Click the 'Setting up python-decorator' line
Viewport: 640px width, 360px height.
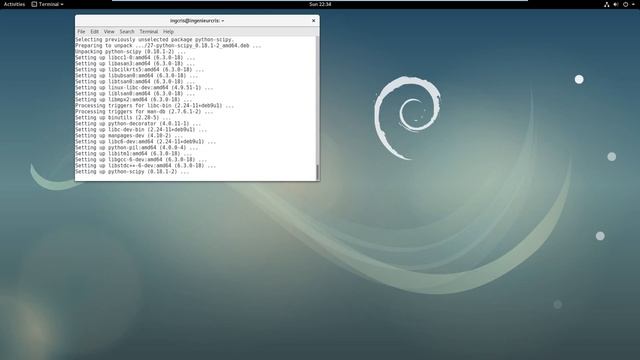(138, 124)
